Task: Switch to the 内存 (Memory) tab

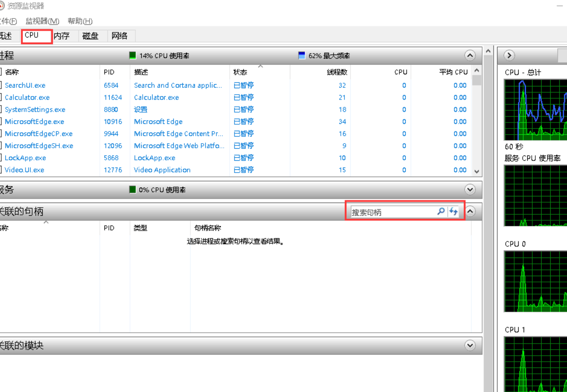Action: [x=62, y=36]
